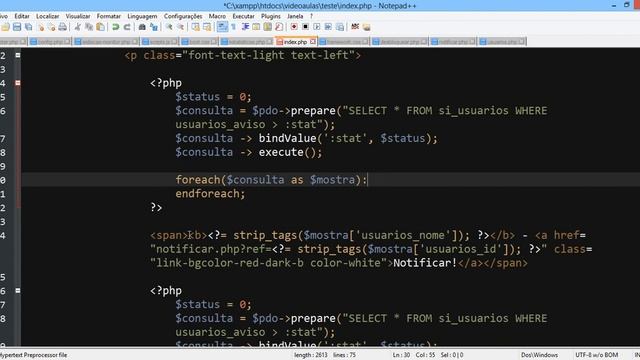The width and height of the screenshot is (640, 360).
Task: Place cursor on 'endforeach;' line
Action: point(210,193)
